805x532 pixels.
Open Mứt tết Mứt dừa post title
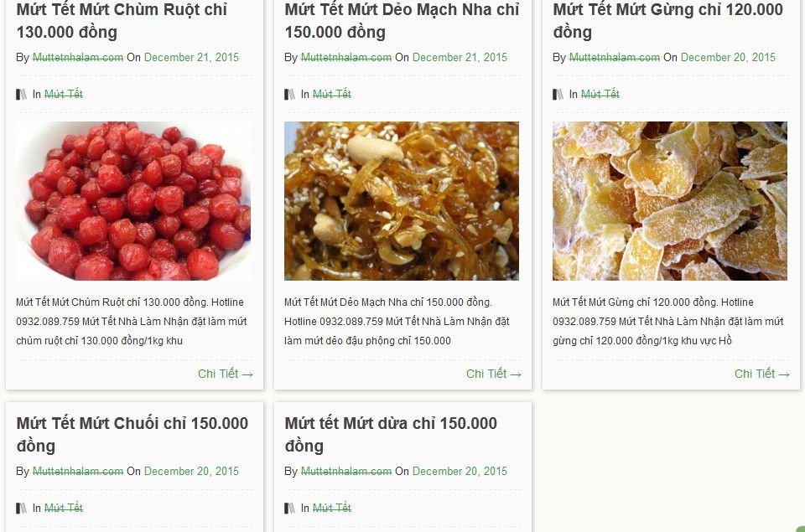(391, 435)
